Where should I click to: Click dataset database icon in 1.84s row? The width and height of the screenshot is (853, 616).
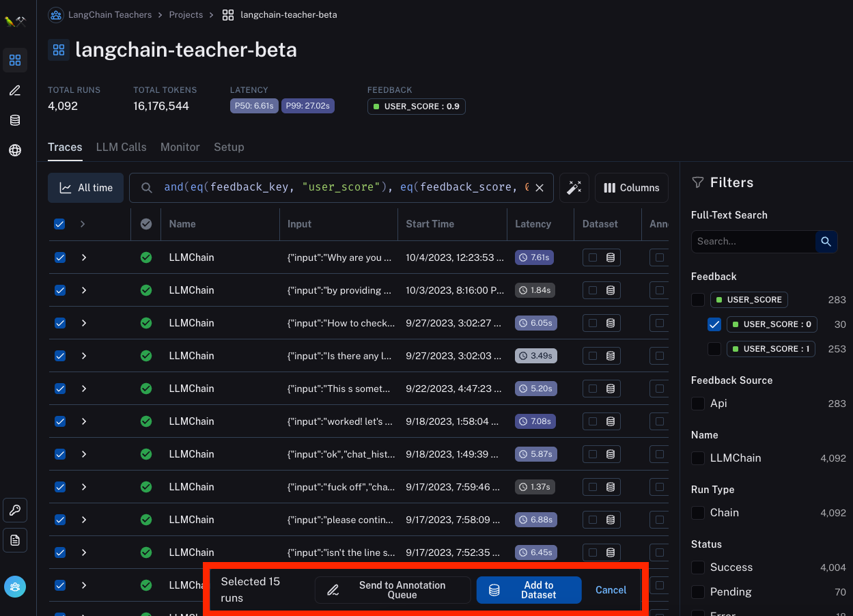[x=611, y=290]
